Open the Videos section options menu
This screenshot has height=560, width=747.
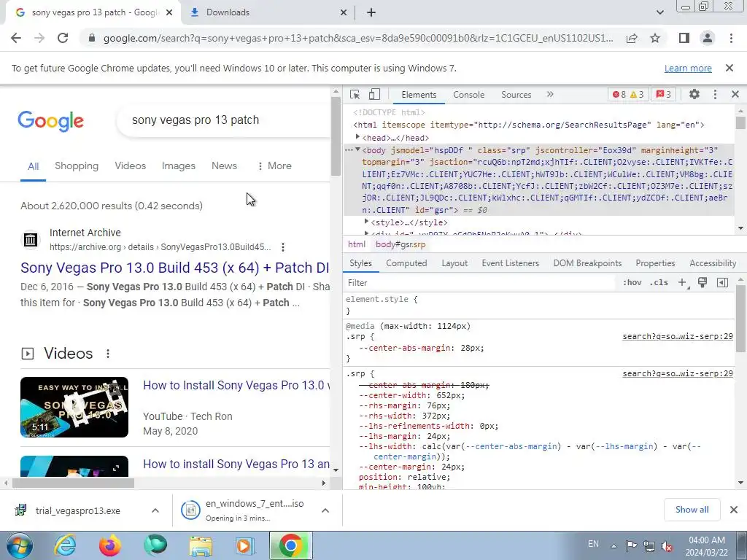point(108,354)
